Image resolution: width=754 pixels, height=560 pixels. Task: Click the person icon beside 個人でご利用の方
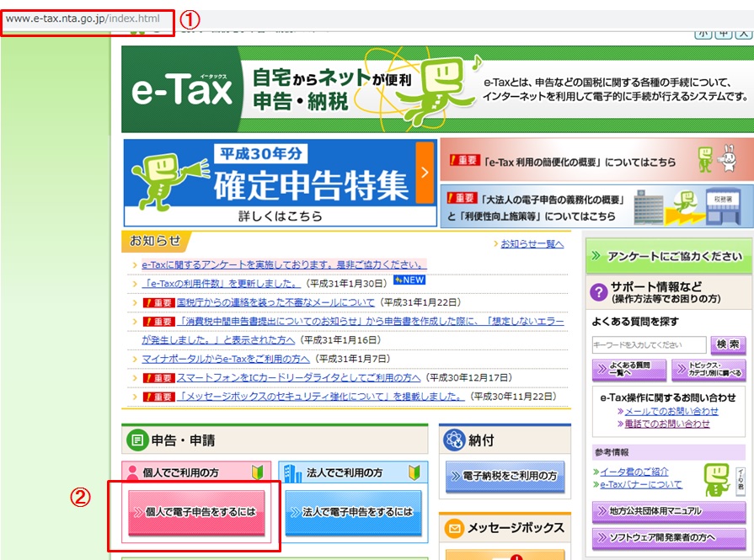tap(133, 473)
